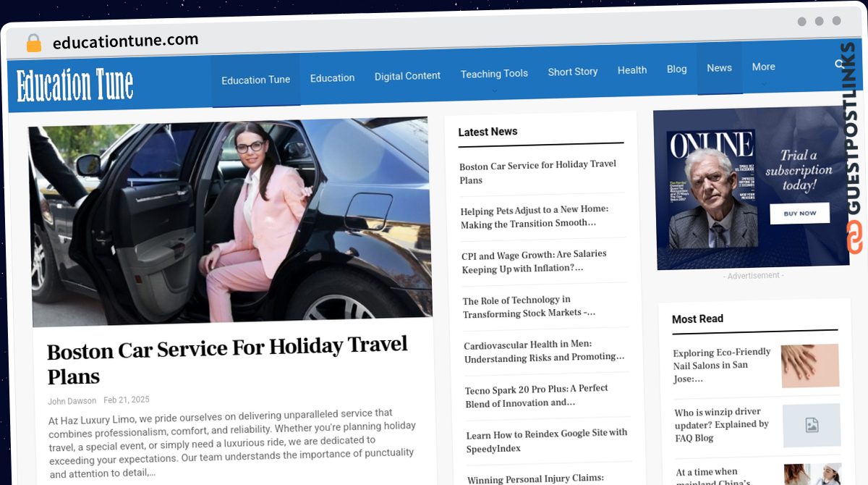Select Teaching Tools in the navigation

(x=494, y=74)
